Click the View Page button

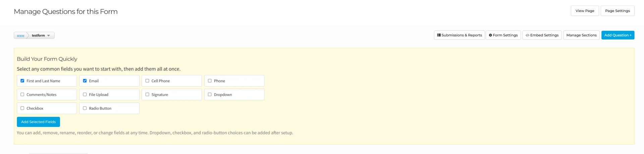coord(585,11)
